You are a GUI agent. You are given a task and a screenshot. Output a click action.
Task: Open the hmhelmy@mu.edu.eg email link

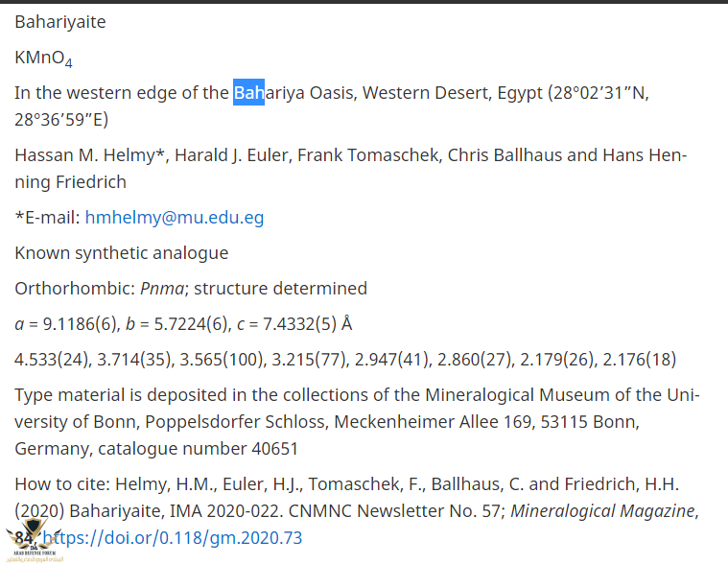coord(175,217)
